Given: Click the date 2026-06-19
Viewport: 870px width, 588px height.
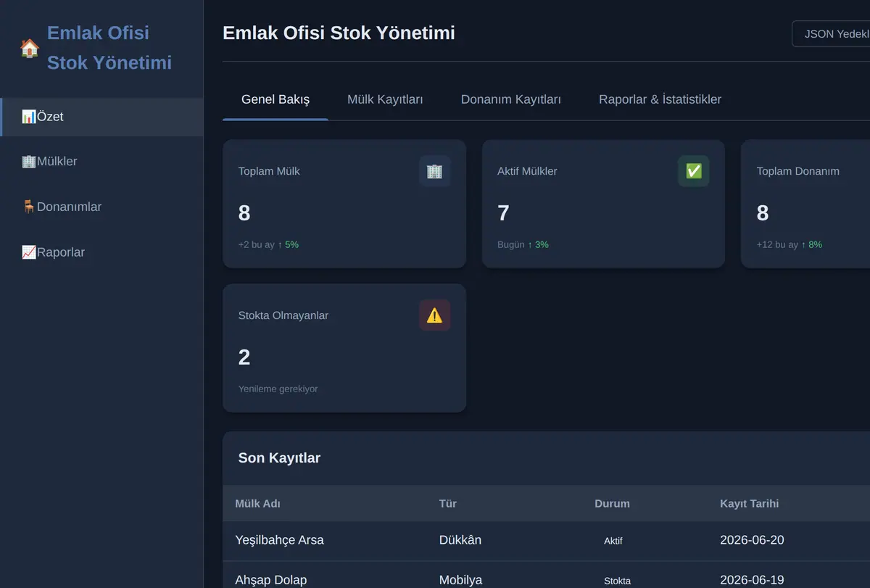Looking at the screenshot, I should pyautogui.click(x=752, y=580).
